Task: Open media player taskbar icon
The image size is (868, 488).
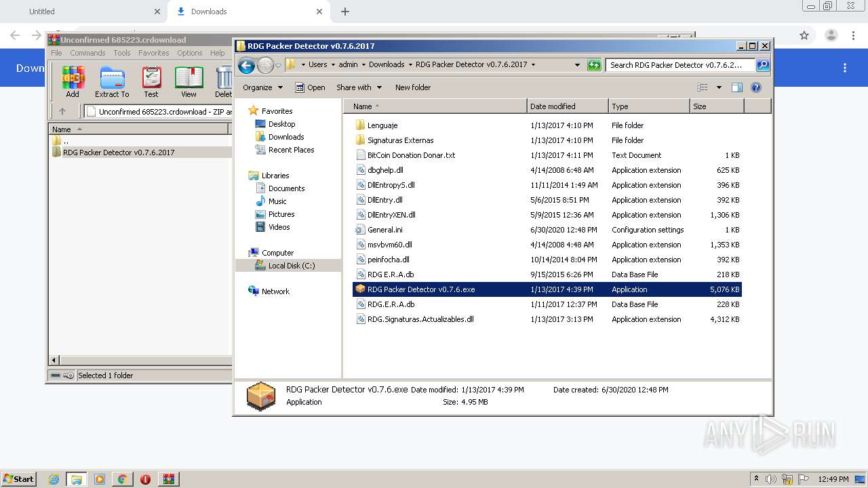Action: (x=100, y=479)
